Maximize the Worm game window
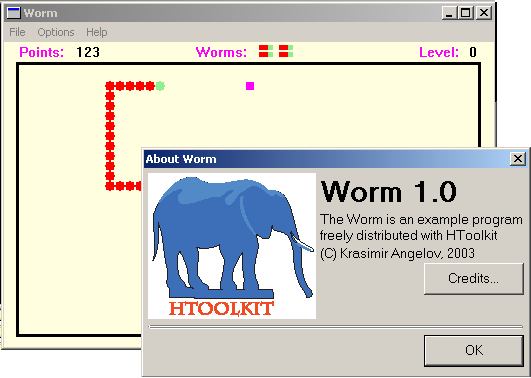 (x=466, y=13)
